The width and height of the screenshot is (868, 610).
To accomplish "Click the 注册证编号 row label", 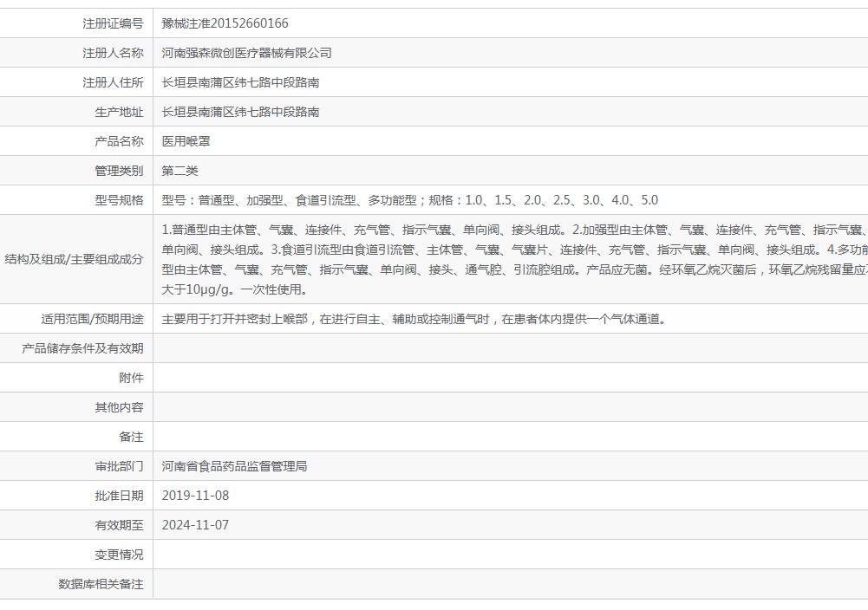I will point(113,23).
